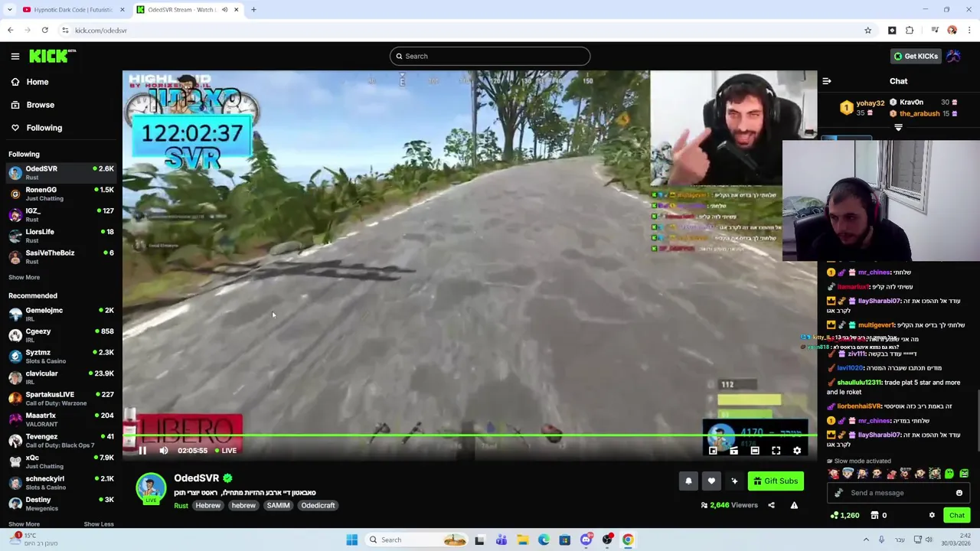Image resolution: width=980 pixels, height=551 pixels.
Task: Expand Following list with Show more
Action: point(24,277)
